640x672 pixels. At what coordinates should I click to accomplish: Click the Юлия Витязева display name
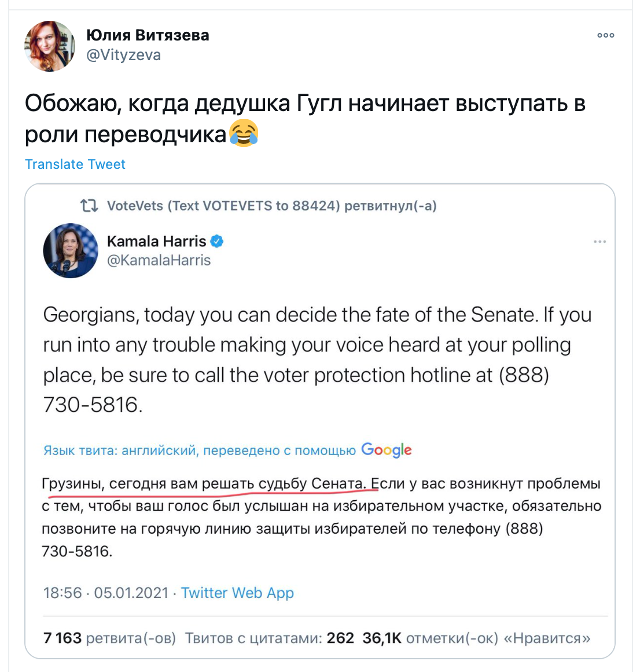pyautogui.click(x=148, y=35)
